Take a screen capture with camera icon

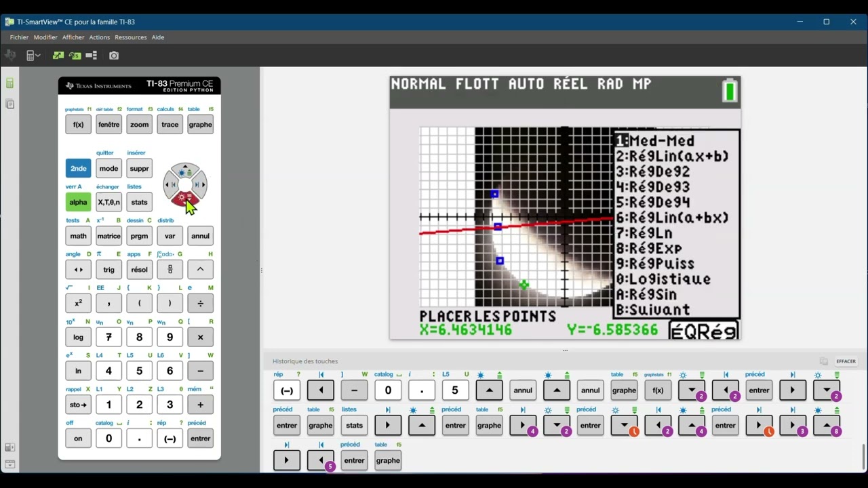click(114, 56)
